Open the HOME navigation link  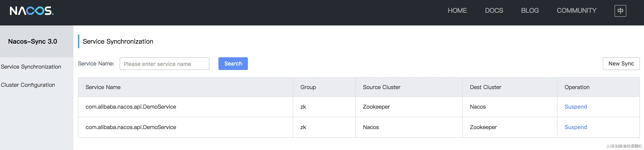[x=457, y=10]
